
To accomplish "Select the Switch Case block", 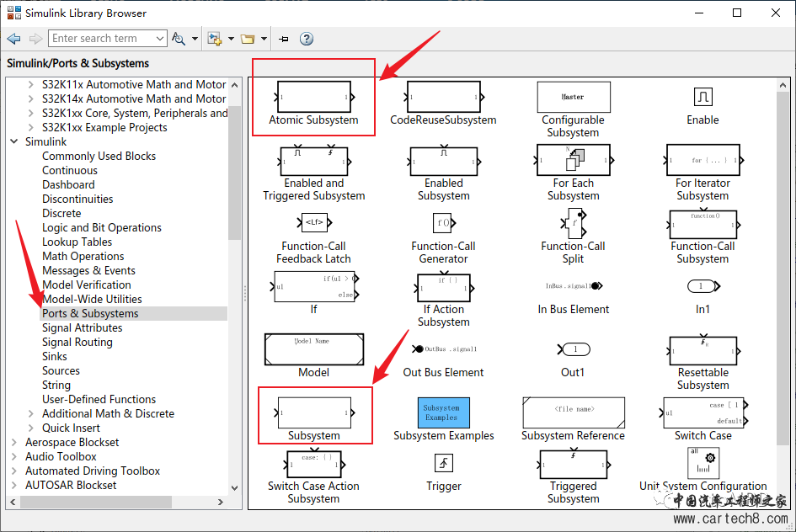I will click(703, 412).
